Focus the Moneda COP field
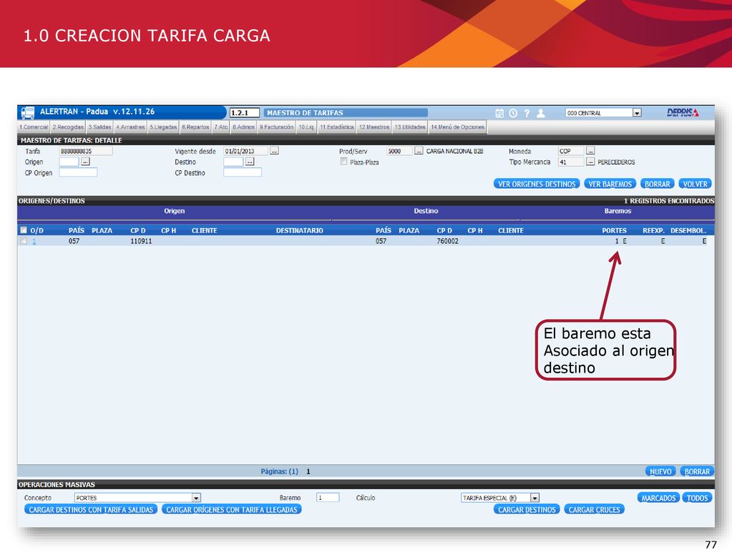Image resolution: width=732 pixels, height=560 pixels. (x=571, y=151)
